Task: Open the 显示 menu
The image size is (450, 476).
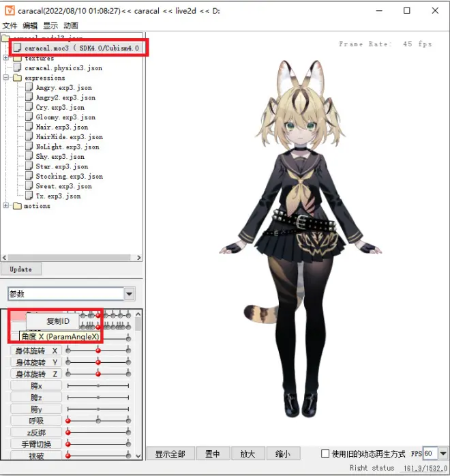Action: (50, 25)
